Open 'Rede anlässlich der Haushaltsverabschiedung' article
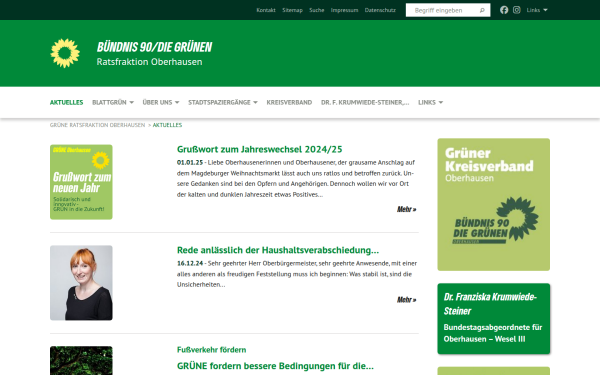The width and height of the screenshot is (600, 375). [x=278, y=250]
